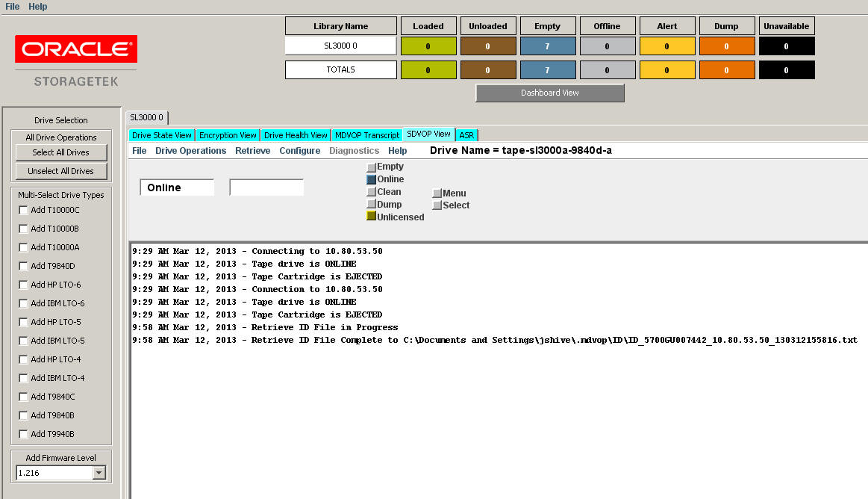
Task: Click SL3000 0 Unavailable count cell
Action: [787, 46]
